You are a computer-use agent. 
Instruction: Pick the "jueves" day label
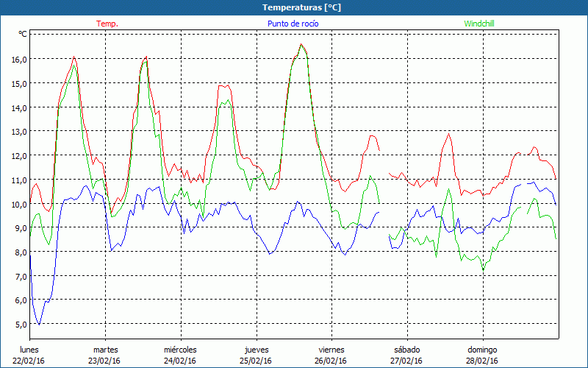(x=256, y=349)
